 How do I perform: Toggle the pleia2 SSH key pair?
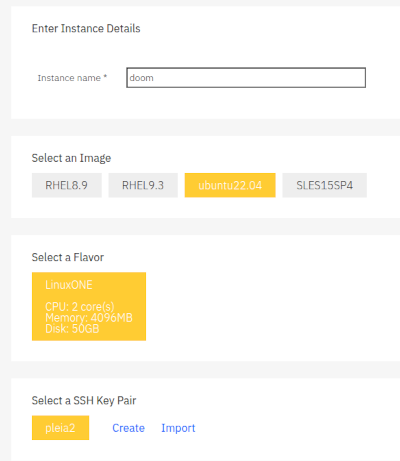(x=60, y=428)
